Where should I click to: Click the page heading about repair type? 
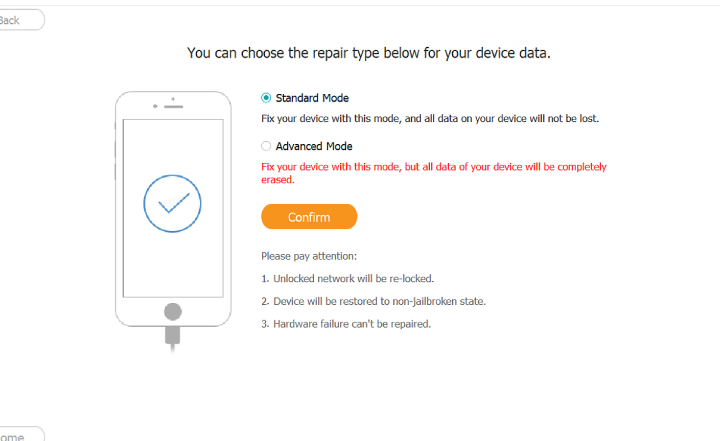click(x=369, y=53)
